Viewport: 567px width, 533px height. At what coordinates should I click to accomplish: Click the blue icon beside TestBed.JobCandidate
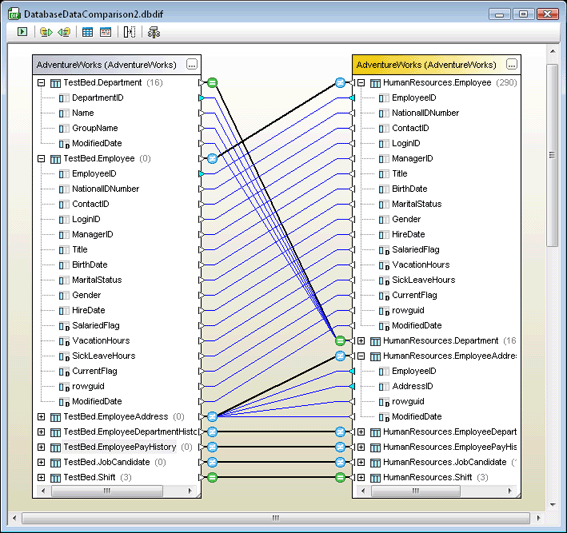[212, 462]
